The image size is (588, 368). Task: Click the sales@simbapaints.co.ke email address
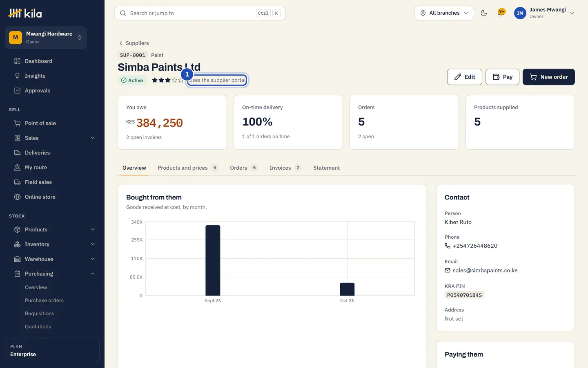(x=485, y=270)
